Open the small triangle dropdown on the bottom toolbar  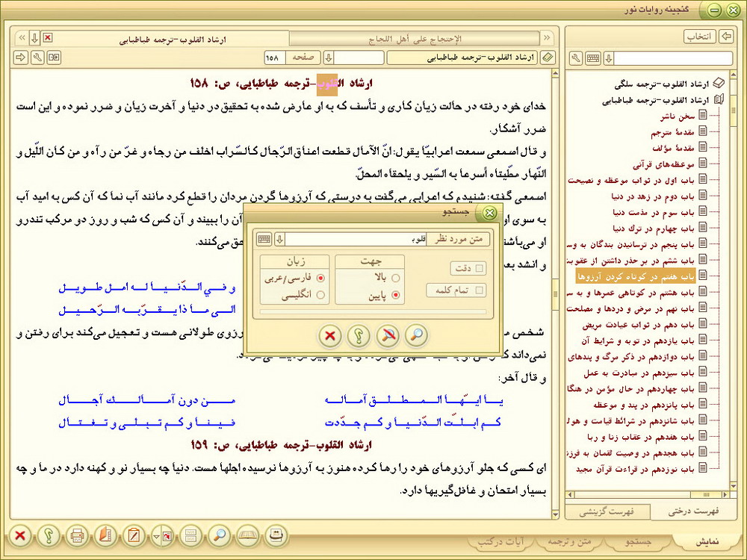156,537
